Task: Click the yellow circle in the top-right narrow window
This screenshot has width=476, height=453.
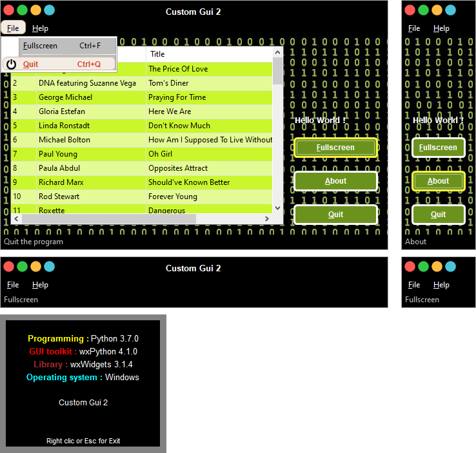Action: [x=437, y=10]
